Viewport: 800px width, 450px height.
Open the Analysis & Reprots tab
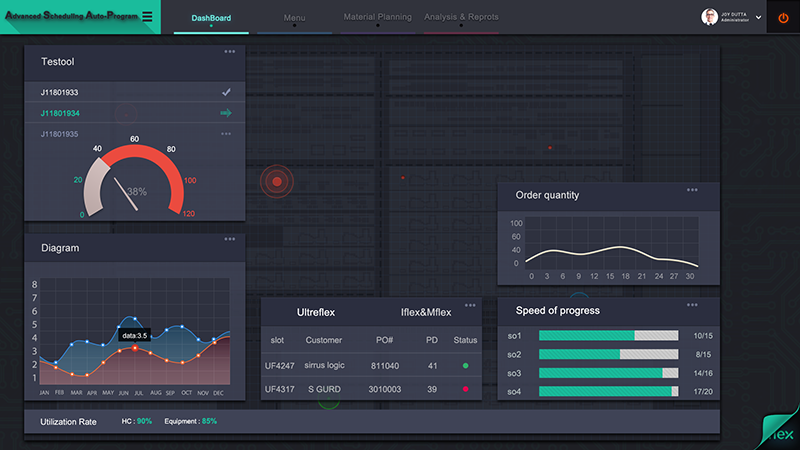click(x=461, y=17)
